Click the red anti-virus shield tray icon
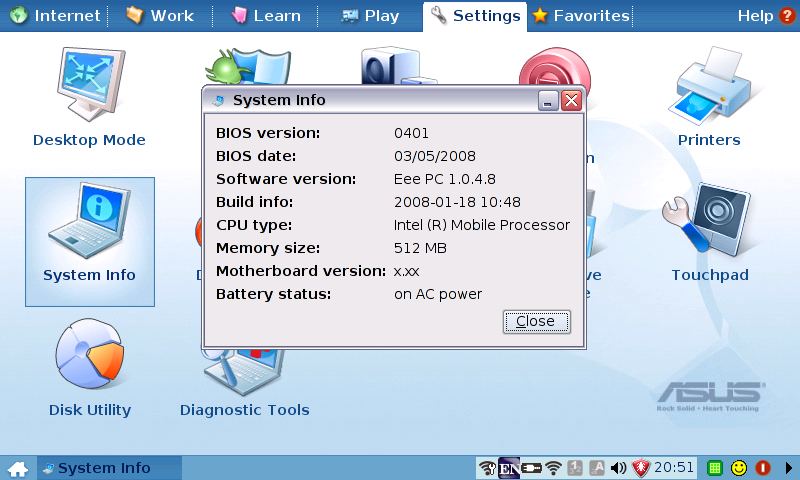 coord(640,468)
